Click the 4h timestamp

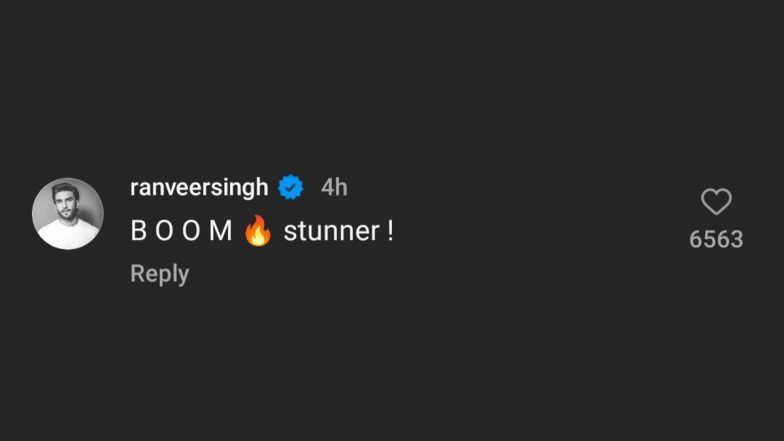(334, 187)
